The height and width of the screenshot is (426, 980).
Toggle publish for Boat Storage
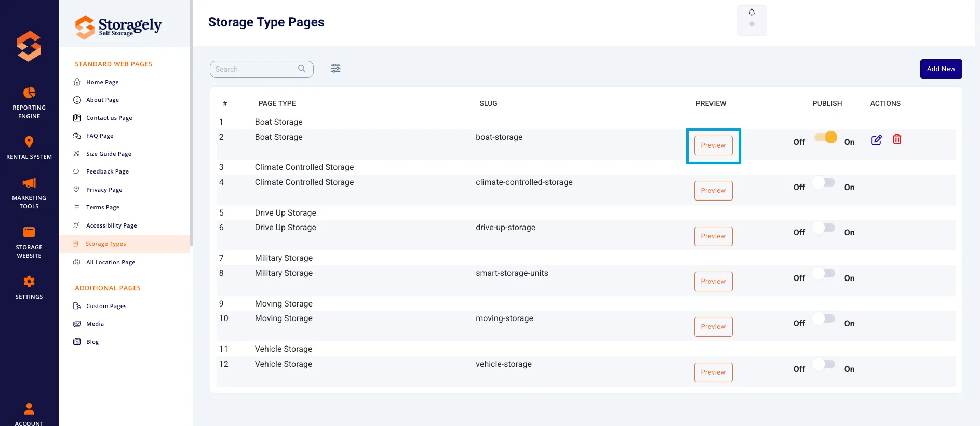click(825, 137)
